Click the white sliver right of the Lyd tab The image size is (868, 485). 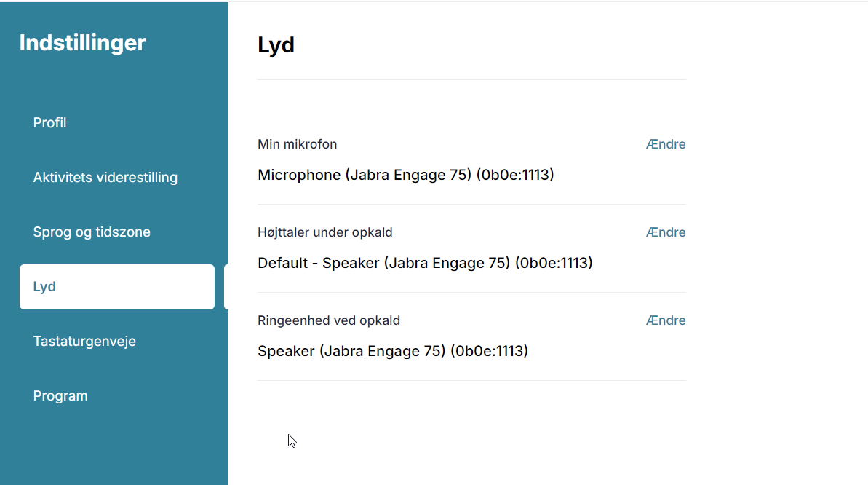226,287
